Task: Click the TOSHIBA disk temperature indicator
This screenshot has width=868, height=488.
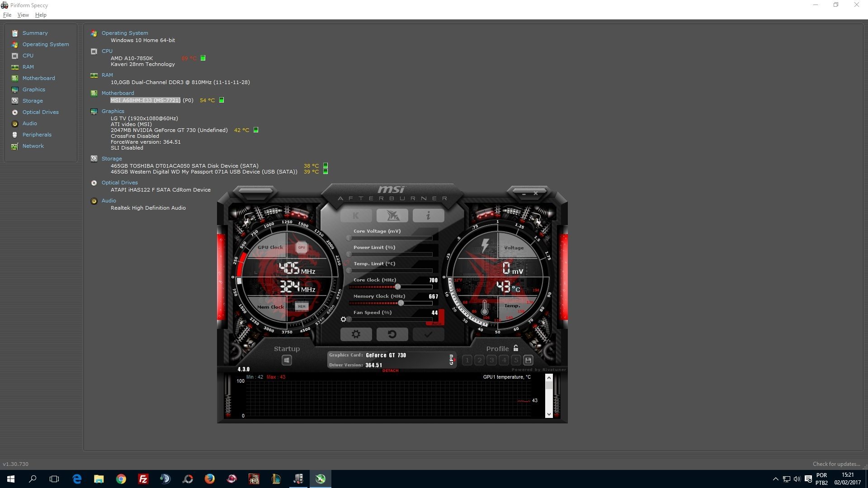Action: click(x=325, y=165)
